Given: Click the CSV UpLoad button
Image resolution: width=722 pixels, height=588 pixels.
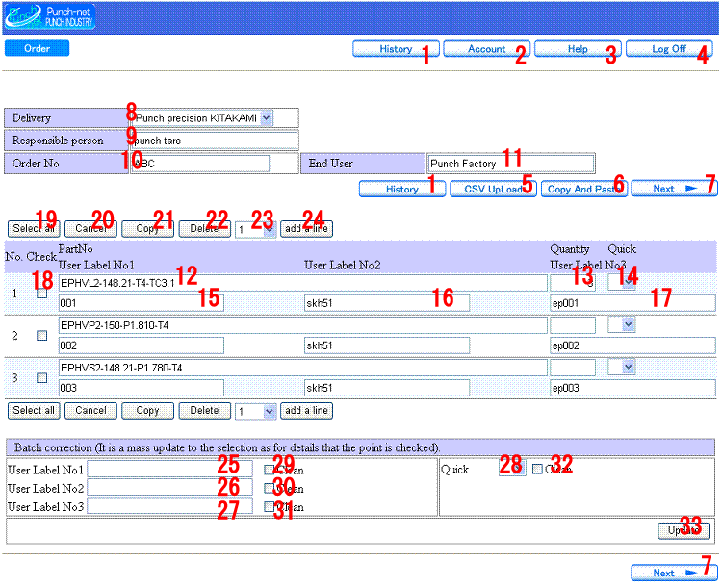Looking at the screenshot, I should click(493, 189).
